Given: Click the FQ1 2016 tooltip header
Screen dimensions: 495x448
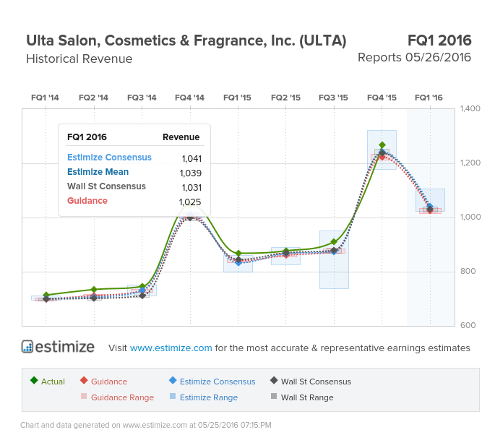Looking at the screenshot, I should [x=87, y=137].
